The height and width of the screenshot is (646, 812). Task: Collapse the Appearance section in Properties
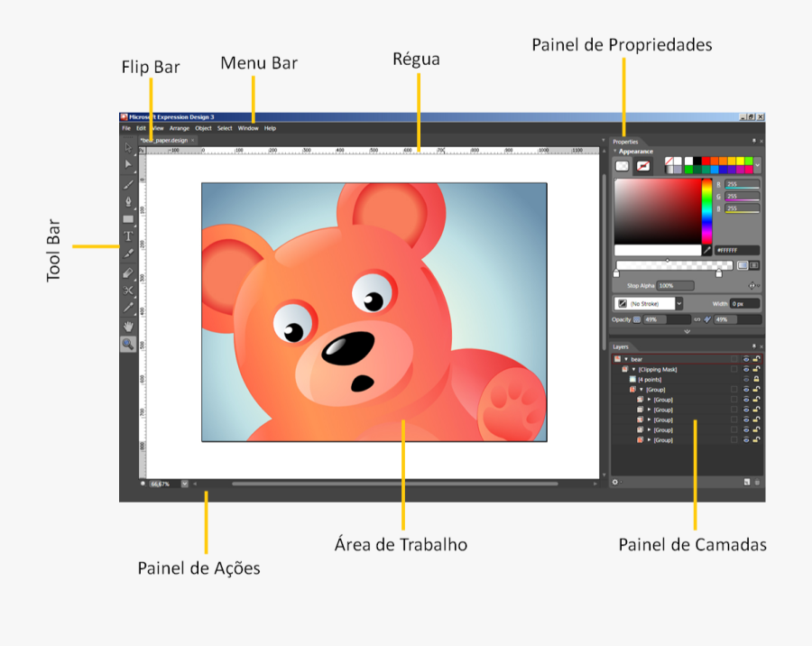tap(615, 152)
